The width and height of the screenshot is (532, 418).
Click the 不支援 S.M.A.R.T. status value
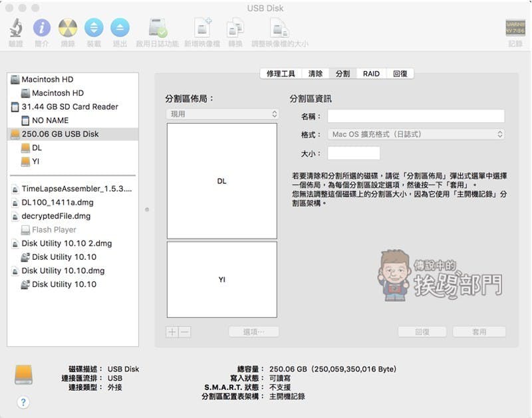click(x=280, y=387)
